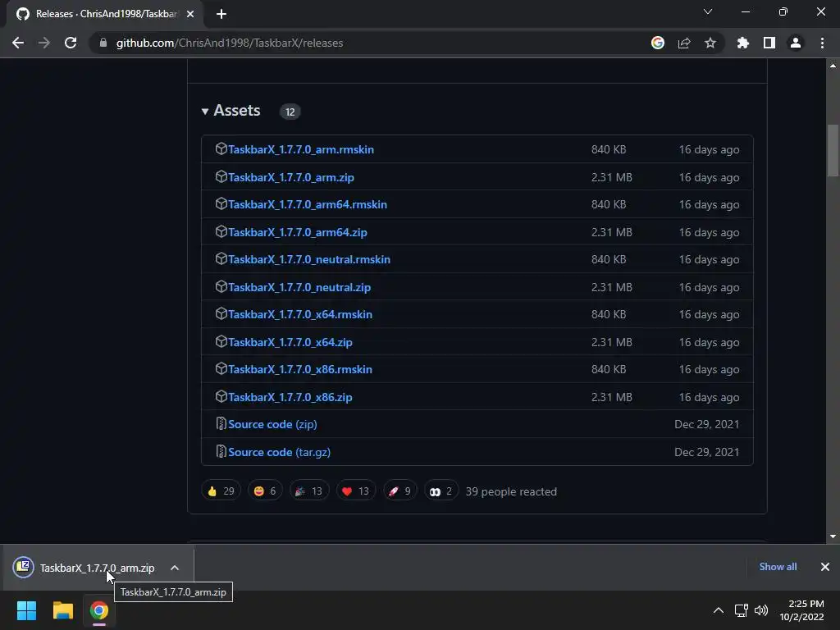This screenshot has height=630, width=840.
Task: Click the browser forward arrow
Action: 44,43
